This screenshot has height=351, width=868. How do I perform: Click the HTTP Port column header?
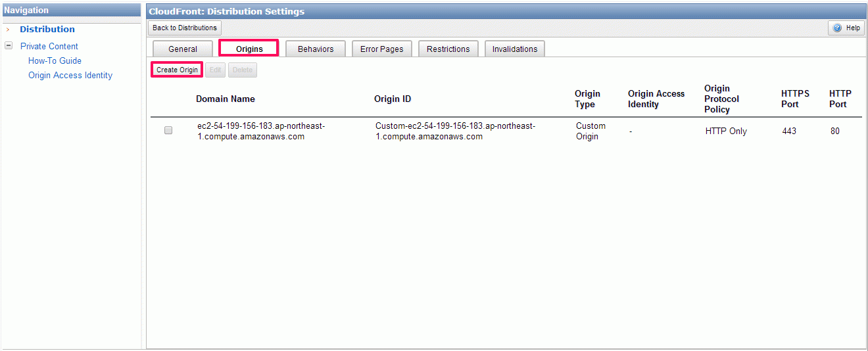point(840,99)
